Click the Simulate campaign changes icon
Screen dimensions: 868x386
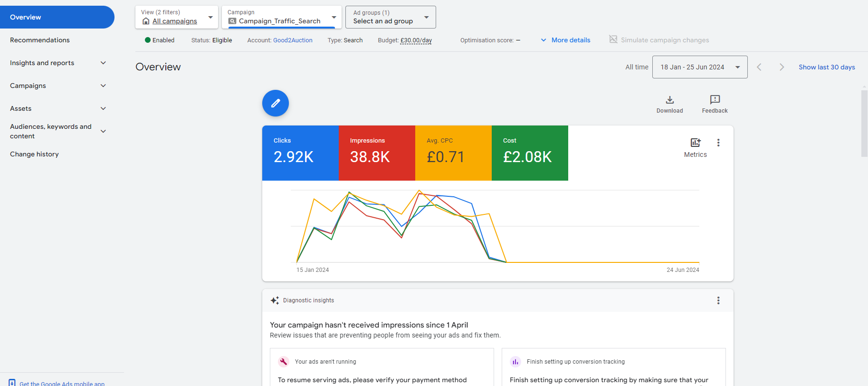point(613,39)
